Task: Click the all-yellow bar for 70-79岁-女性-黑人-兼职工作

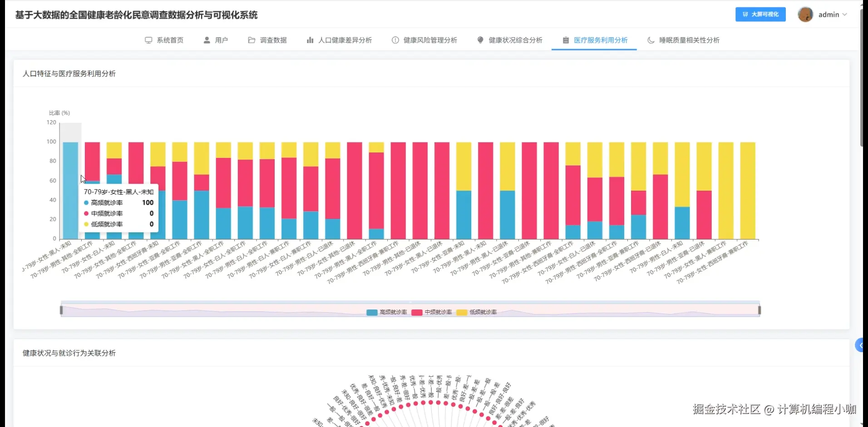Action: point(726,191)
